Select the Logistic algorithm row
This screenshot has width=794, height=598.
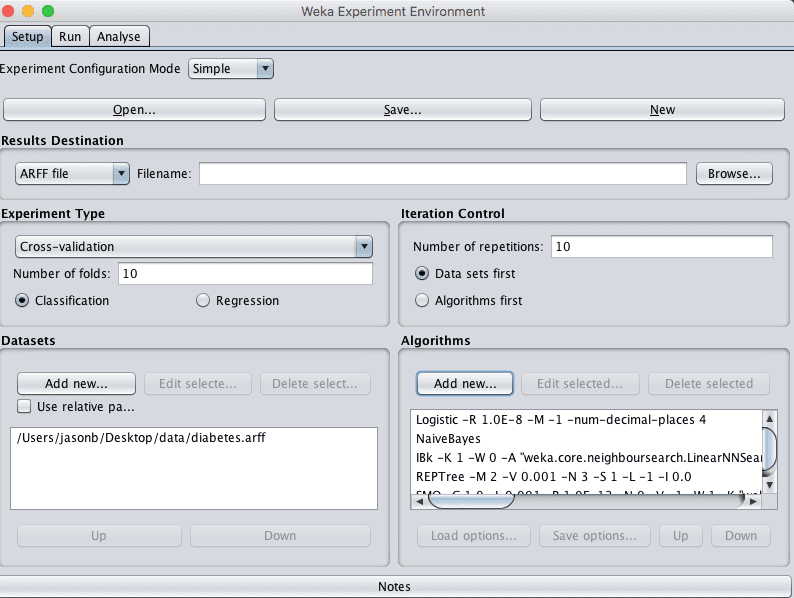click(586, 419)
